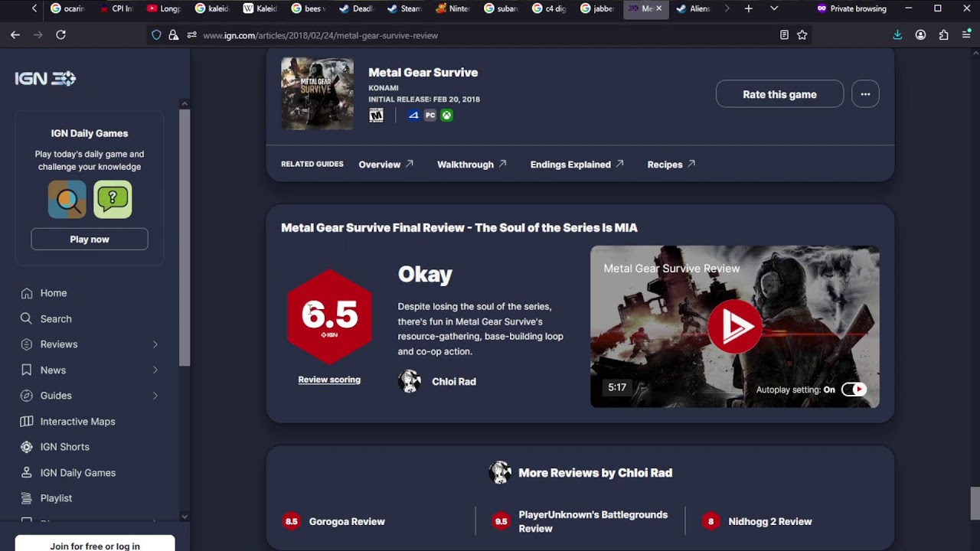Switch to the Longp YouTube browser tab
Viewport: 980px width, 551px height.
165,8
